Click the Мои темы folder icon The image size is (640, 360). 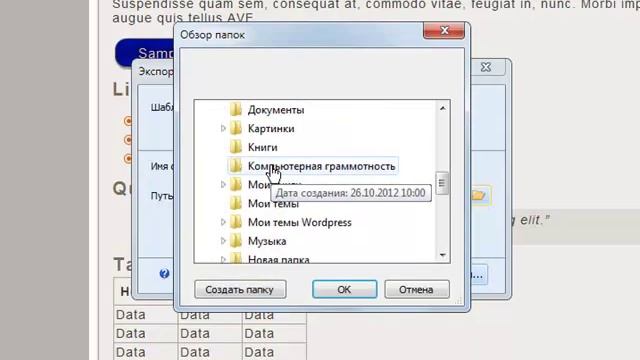pos(236,203)
